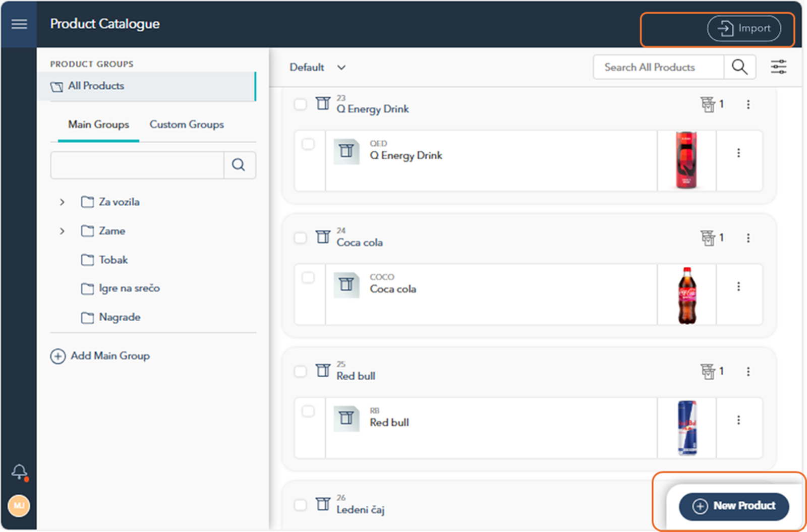Screen dimensions: 807x532
Task: Click the product groups search magnifier
Action: click(239, 165)
